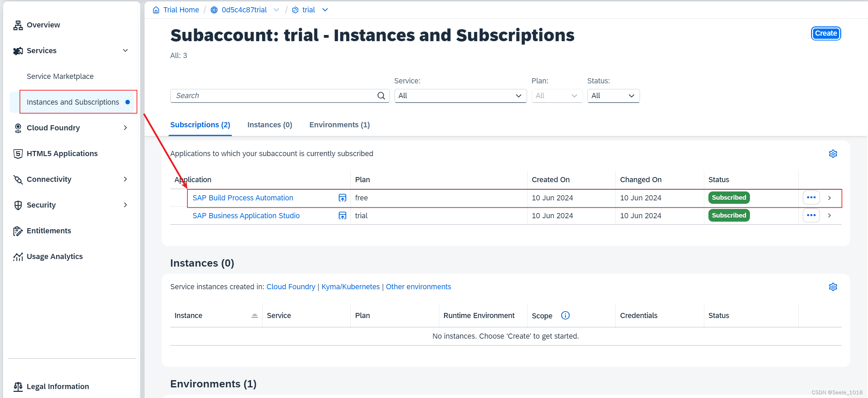868x398 pixels.
Task: Click the sort icon in Instance column
Action: pos(255,316)
